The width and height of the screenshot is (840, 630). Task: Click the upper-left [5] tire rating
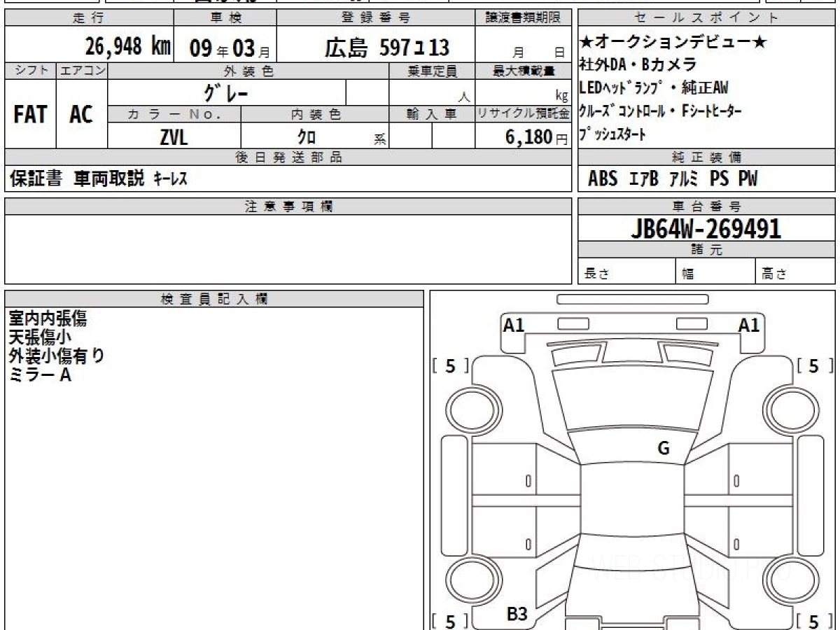pos(450,366)
